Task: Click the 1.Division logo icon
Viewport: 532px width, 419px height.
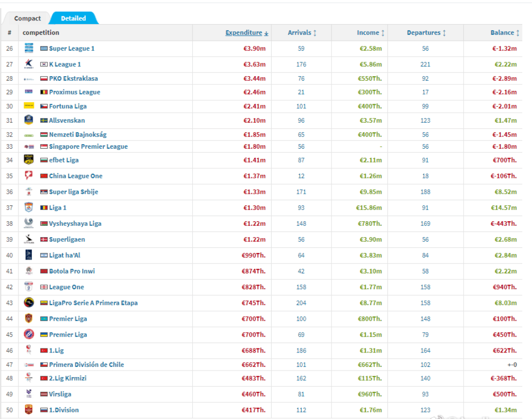Action: pyautogui.click(x=29, y=409)
